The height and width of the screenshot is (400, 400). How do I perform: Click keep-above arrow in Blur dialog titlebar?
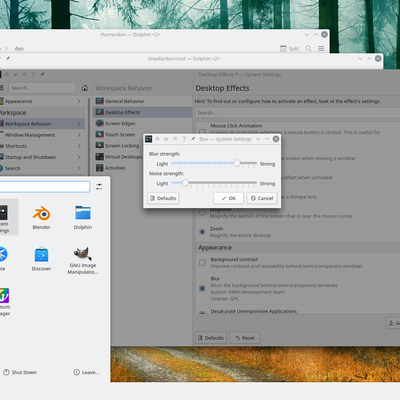point(157,139)
